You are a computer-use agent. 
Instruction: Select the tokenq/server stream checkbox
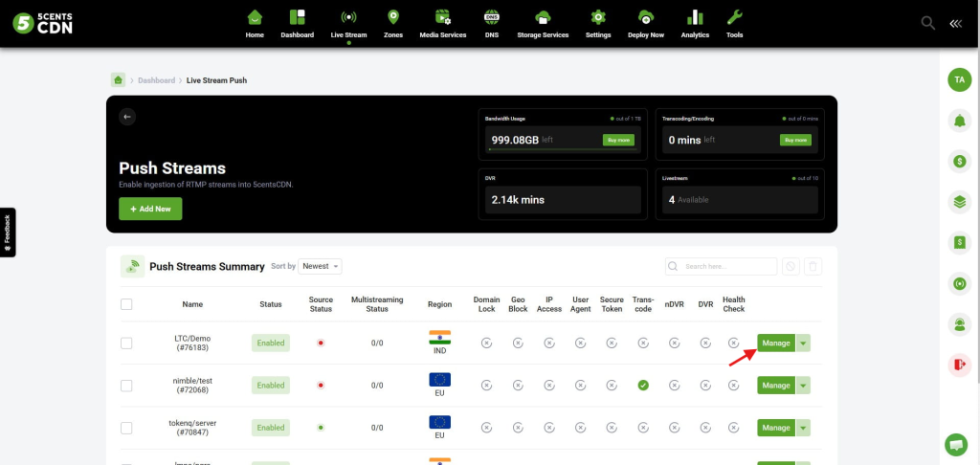click(x=126, y=428)
